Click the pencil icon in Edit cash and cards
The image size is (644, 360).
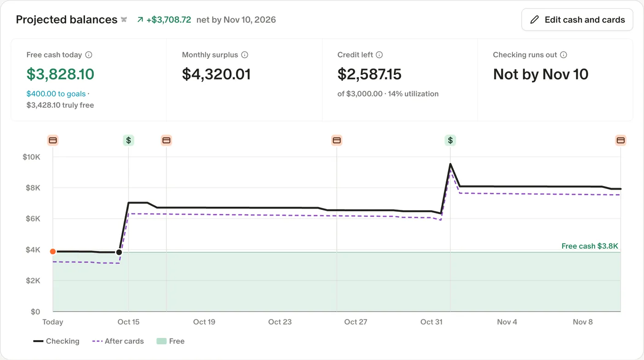tap(535, 20)
